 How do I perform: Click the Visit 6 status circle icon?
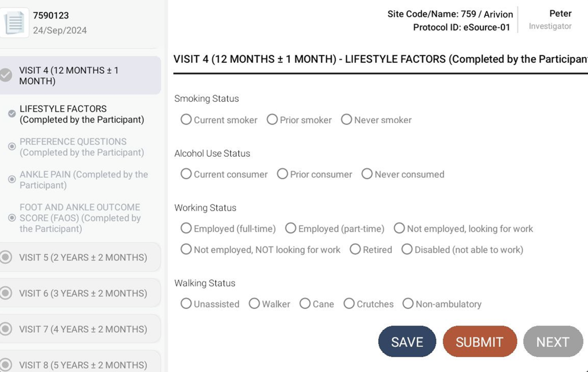[6, 293]
